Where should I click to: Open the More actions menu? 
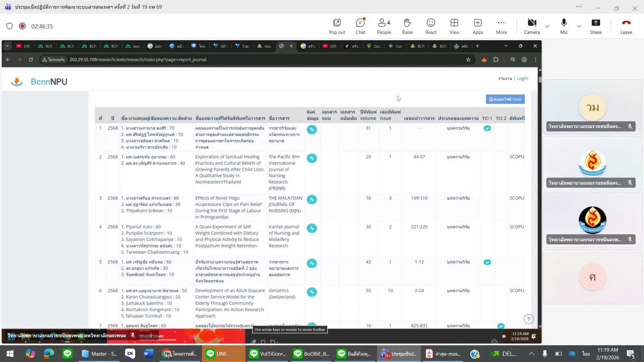501,26
